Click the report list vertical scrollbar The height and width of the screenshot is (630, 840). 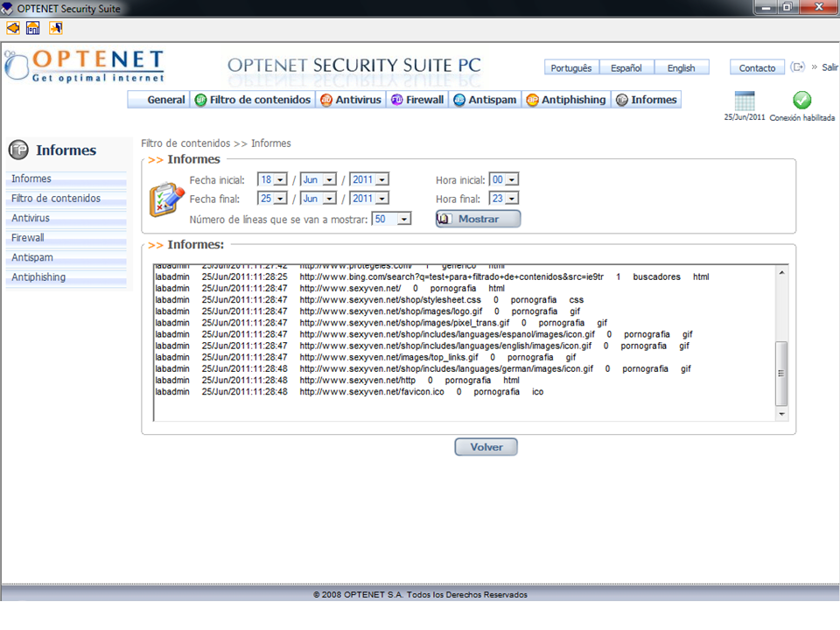click(x=781, y=372)
